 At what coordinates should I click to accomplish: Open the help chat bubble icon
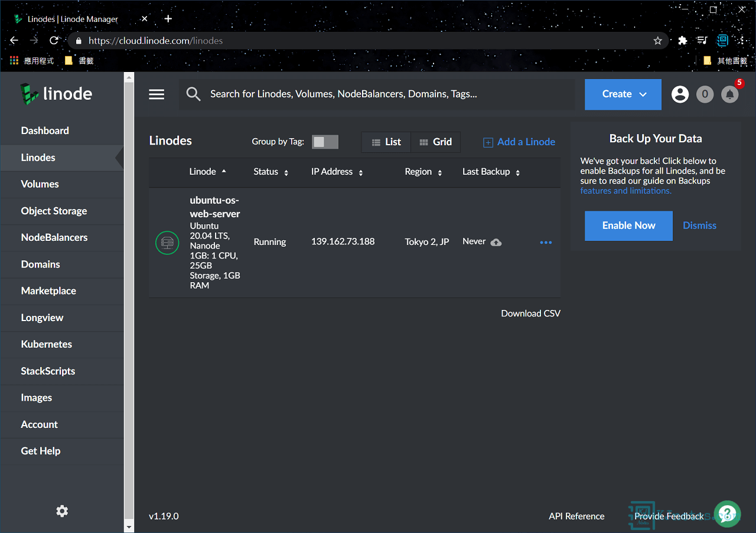(727, 514)
